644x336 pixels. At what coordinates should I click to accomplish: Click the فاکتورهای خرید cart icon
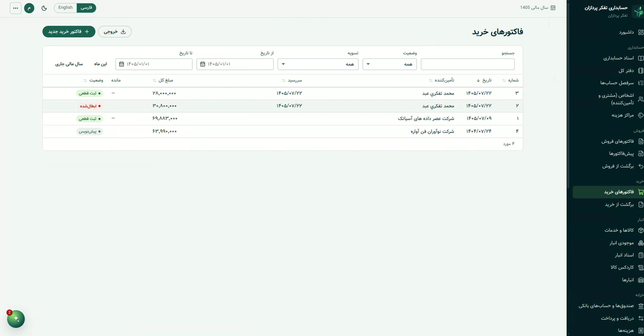coord(641,192)
